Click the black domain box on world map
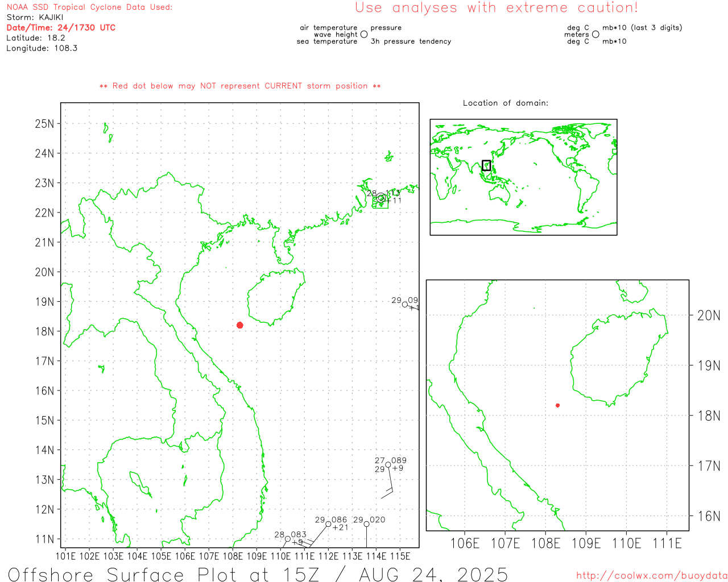Image resolution: width=728 pixels, height=582 pixels. tap(486, 165)
